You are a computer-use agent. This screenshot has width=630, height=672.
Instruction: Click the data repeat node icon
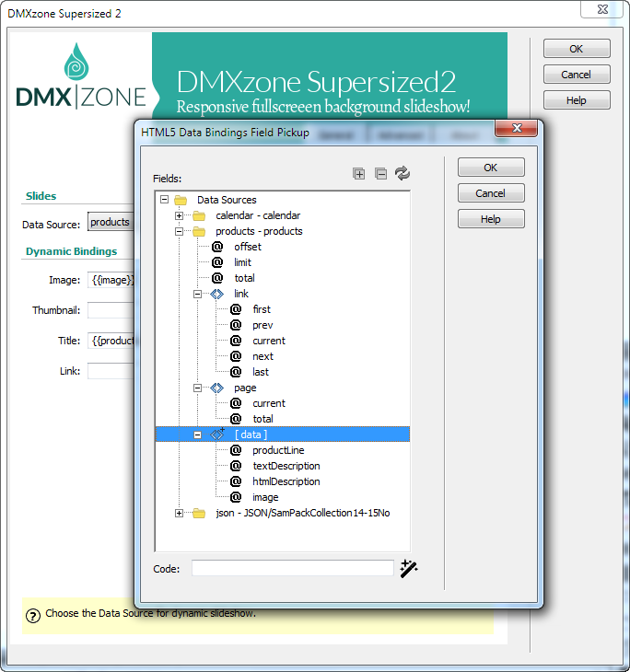(x=217, y=434)
